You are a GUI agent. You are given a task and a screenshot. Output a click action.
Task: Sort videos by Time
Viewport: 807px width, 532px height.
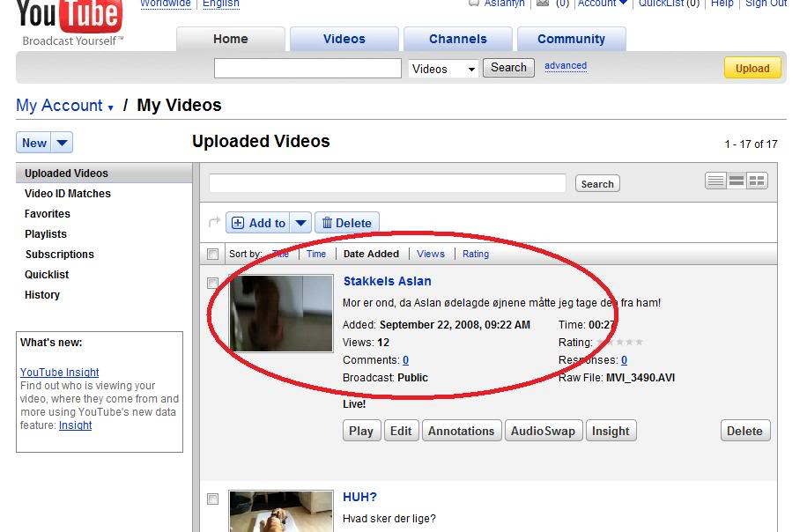(316, 254)
